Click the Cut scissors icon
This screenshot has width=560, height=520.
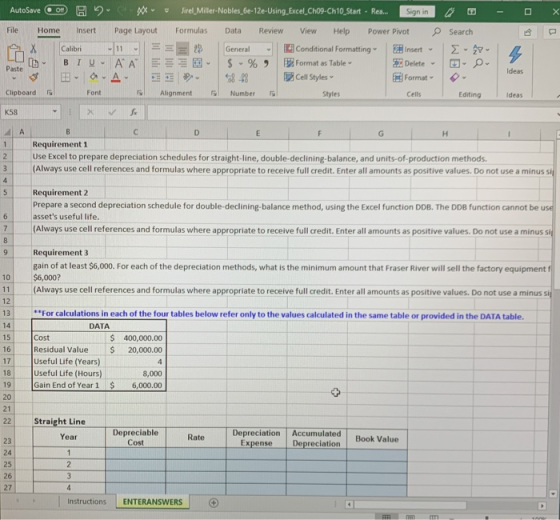pos(33,49)
